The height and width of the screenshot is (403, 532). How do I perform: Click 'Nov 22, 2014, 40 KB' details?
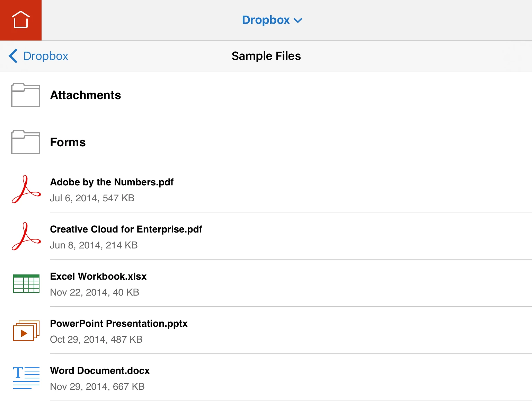pyautogui.click(x=95, y=292)
